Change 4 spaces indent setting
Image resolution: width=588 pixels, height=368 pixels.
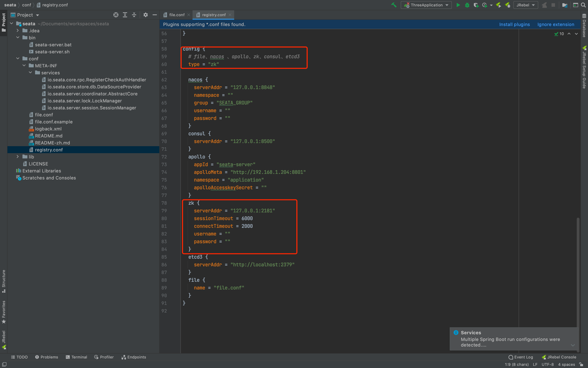[x=566, y=364]
